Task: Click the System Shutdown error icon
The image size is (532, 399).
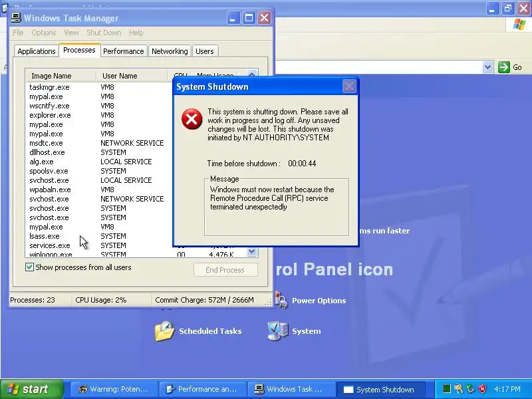Action: point(192,119)
